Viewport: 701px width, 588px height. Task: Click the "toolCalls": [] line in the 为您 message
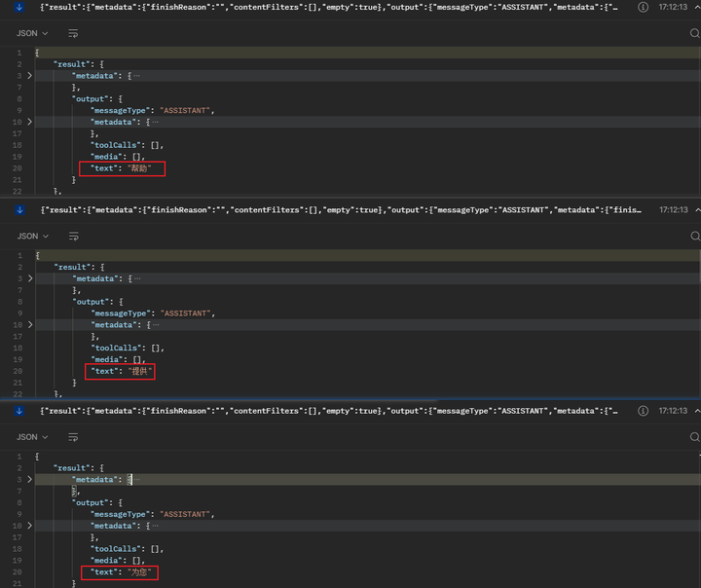tap(127, 549)
